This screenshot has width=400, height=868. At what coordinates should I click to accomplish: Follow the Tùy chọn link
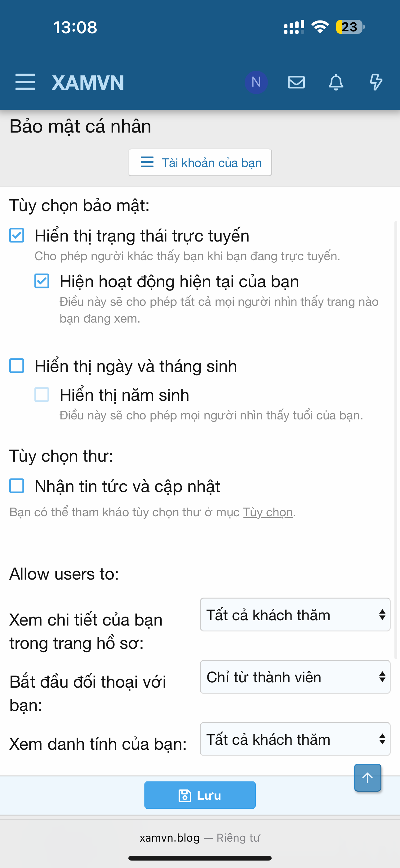pos(268,512)
